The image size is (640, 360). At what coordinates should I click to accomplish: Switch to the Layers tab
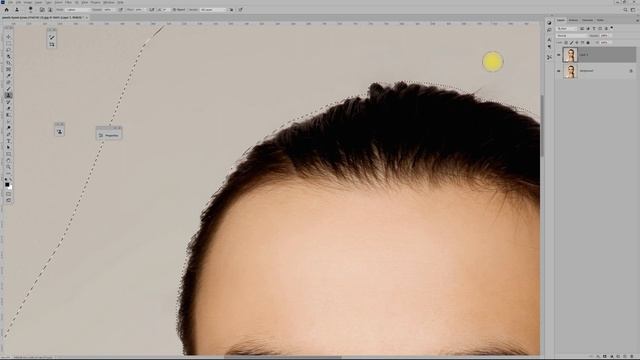(x=561, y=20)
